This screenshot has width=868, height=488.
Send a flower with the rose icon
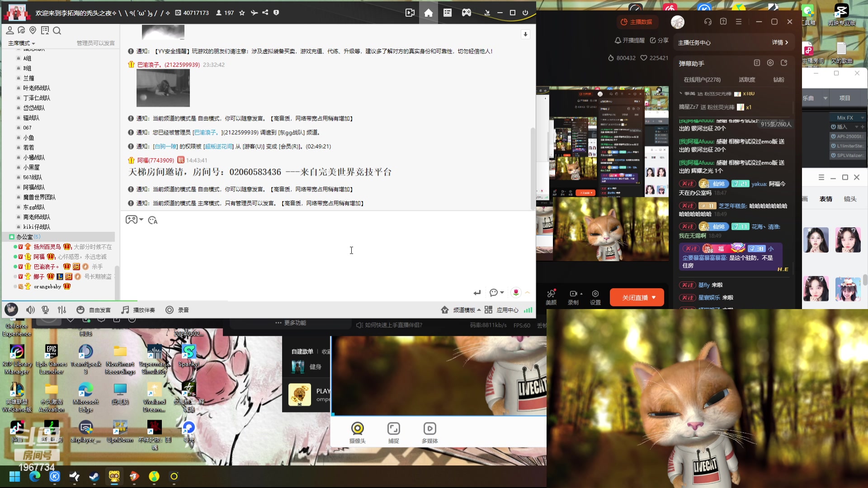516,292
